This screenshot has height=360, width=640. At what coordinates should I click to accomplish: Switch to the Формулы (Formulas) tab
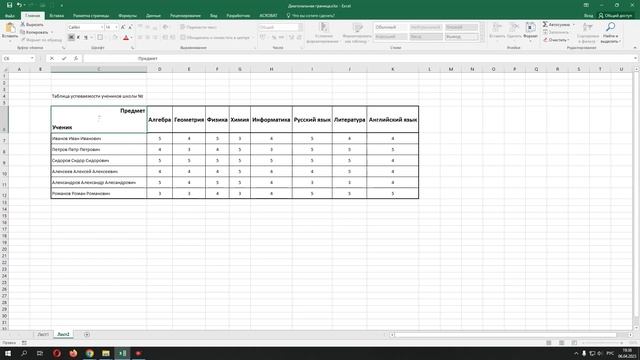click(x=127, y=16)
